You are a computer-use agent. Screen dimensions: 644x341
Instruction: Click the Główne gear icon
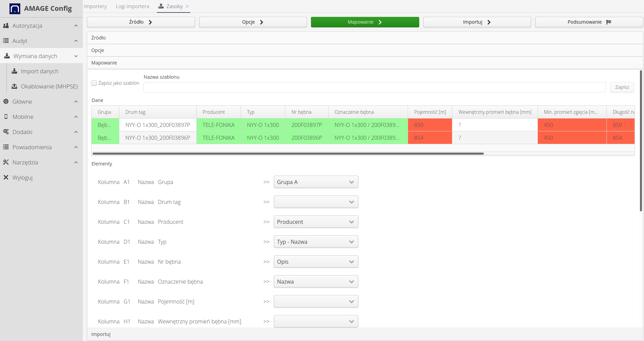pos(6,102)
